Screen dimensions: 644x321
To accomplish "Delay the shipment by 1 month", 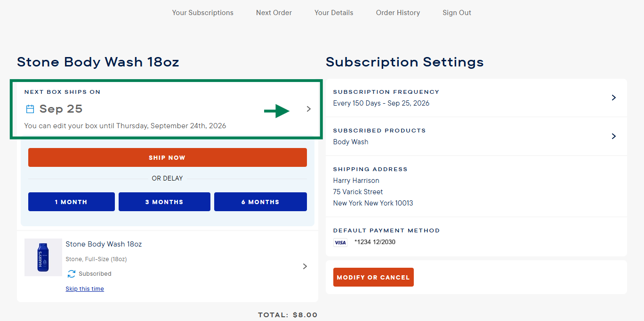I will (x=71, y=202).
